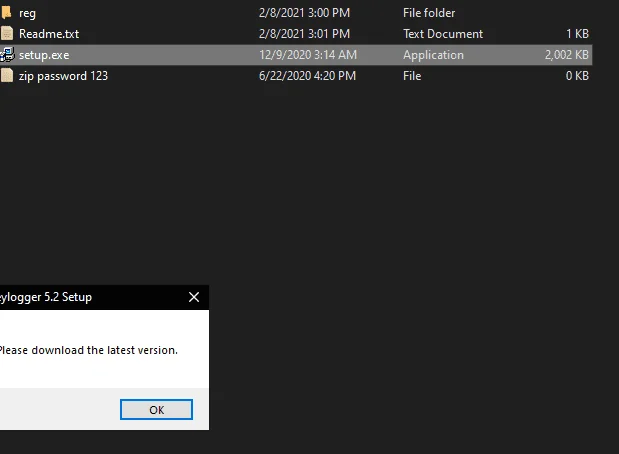
Task: Select the Readme.txt file icon
Action: (7, 34)
